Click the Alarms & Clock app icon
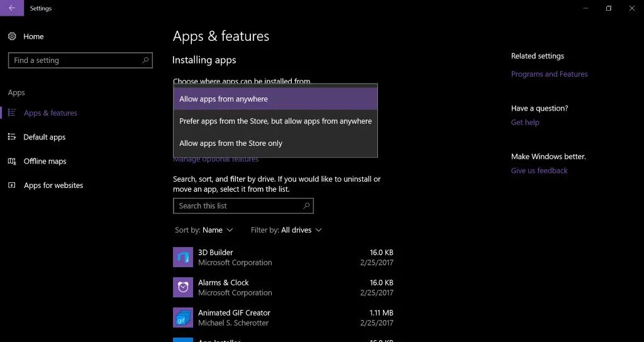The width and height of the screenshot is (644, 342). [183, 287]
